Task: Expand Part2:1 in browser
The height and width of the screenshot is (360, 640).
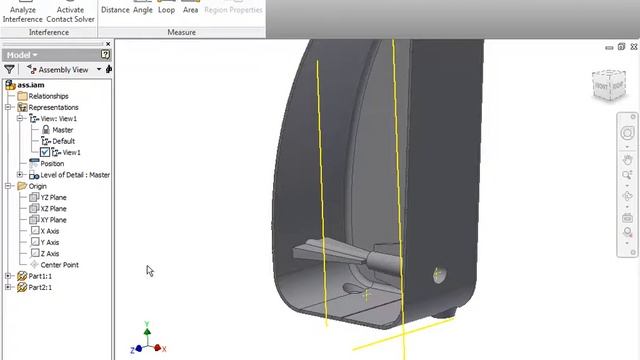Action: click(x=8, y=287)
